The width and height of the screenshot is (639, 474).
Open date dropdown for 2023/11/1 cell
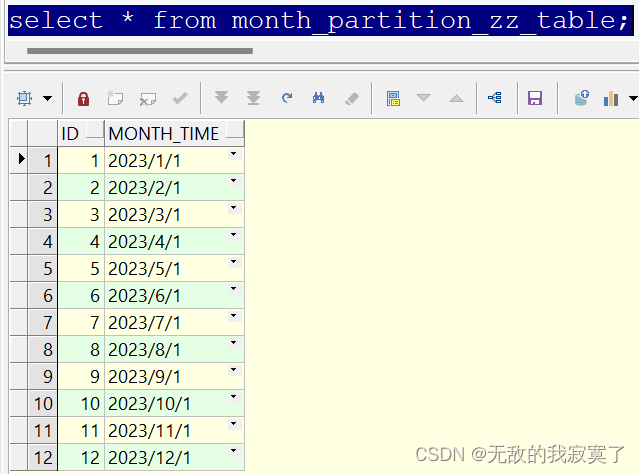(x=234, y=424)
